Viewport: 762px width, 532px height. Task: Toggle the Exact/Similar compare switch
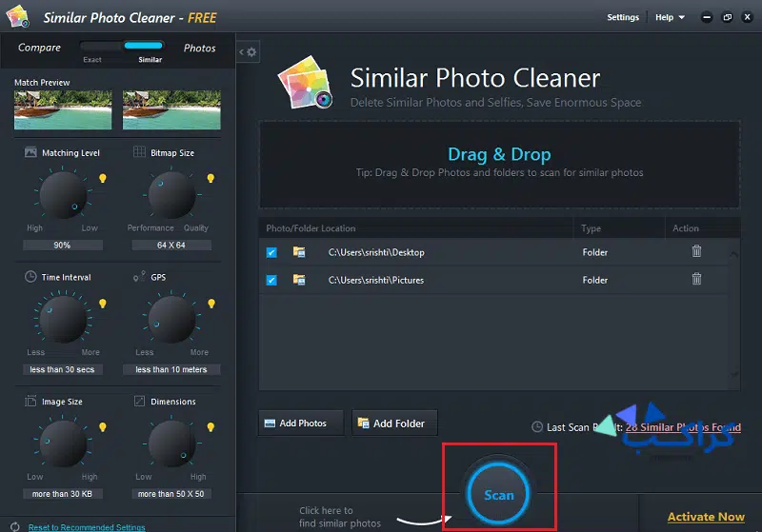point(122,46)
